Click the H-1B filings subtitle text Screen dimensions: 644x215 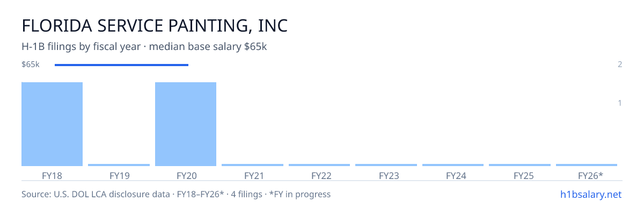(144, 47)
